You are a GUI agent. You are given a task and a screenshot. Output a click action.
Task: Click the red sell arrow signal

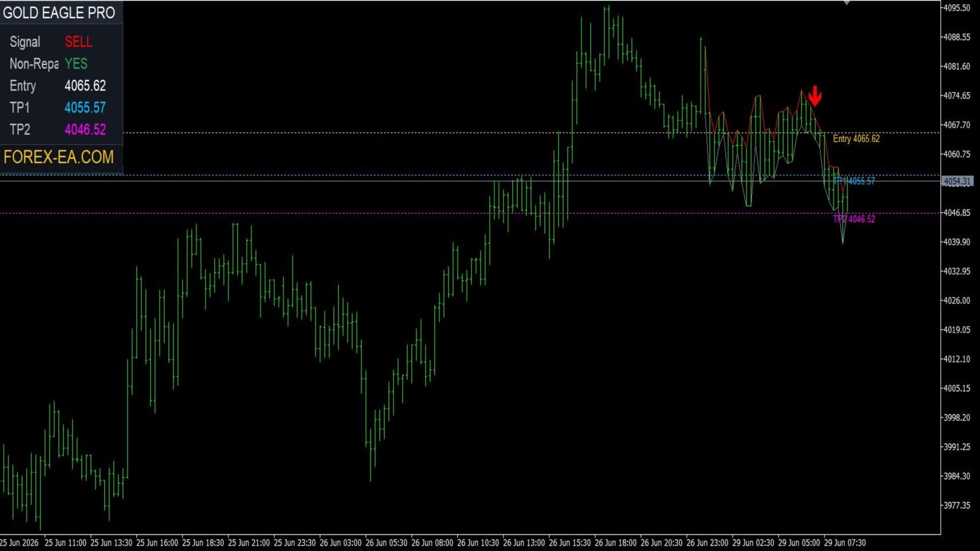tap(815, 95)
